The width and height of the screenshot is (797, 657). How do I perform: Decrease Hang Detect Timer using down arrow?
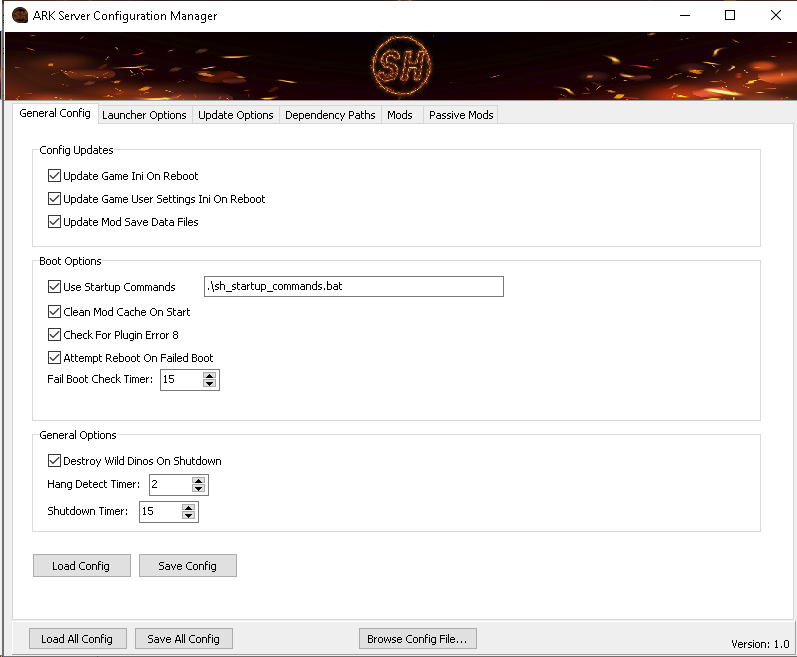(198, 489)
